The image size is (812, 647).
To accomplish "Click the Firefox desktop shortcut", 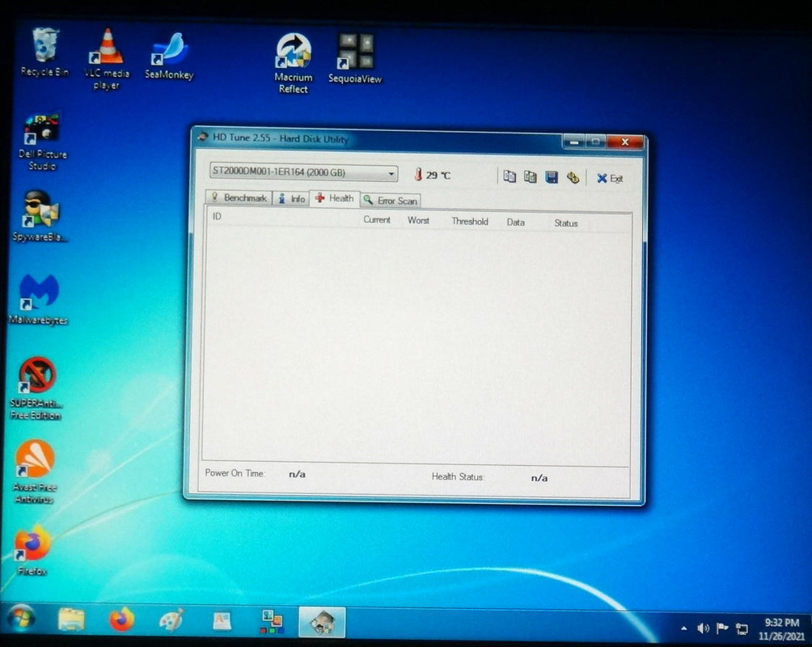I will pos(32,551).
